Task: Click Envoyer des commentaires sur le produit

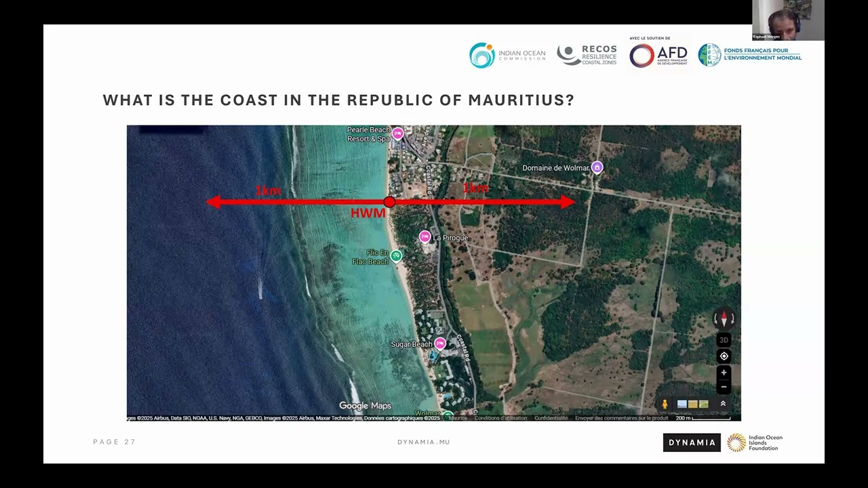Action: coord(622,418)
